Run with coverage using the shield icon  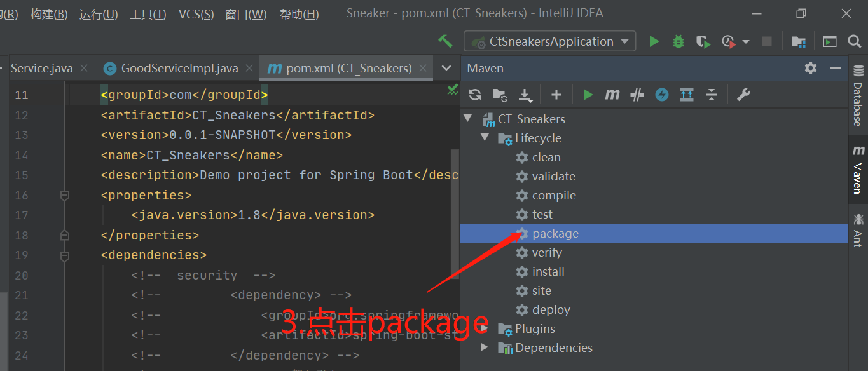tap(703, 41)
